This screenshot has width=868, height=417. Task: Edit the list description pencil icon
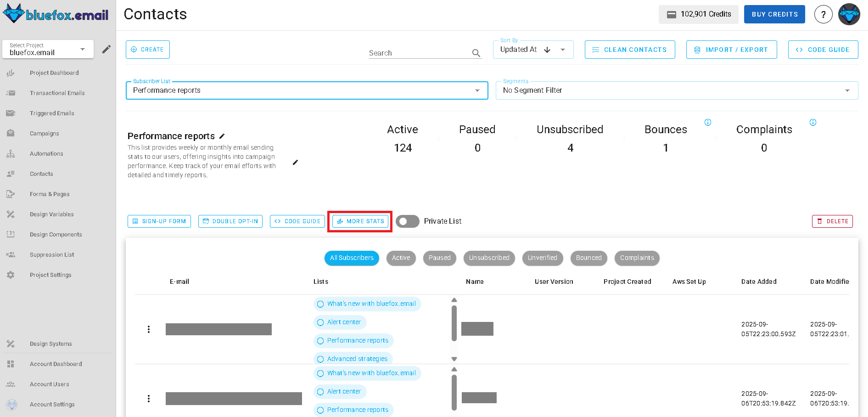click(x=295, y=162)
